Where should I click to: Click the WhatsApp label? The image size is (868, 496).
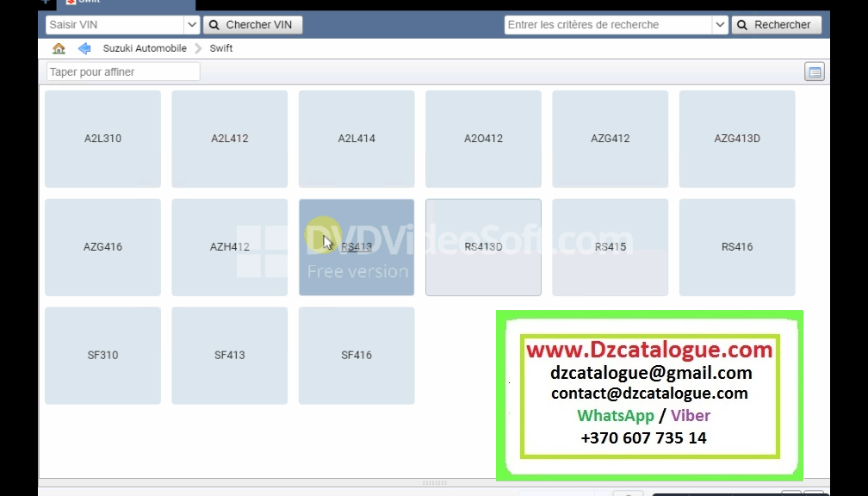(616, 416)
